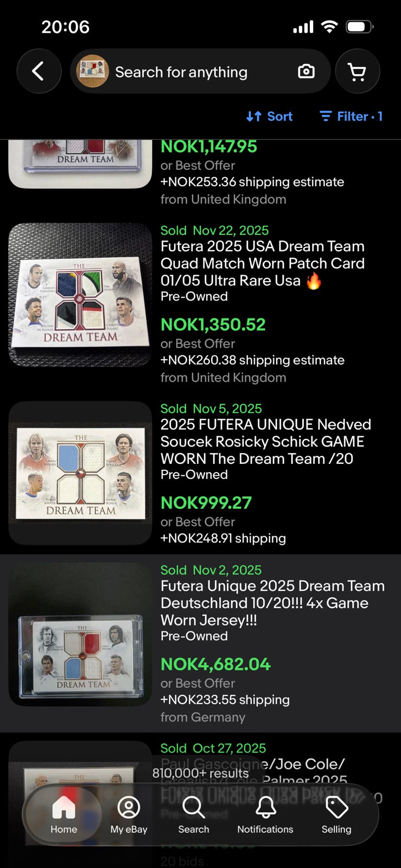Go to the Home tab

pyautogui.click(x=64, y=815)
